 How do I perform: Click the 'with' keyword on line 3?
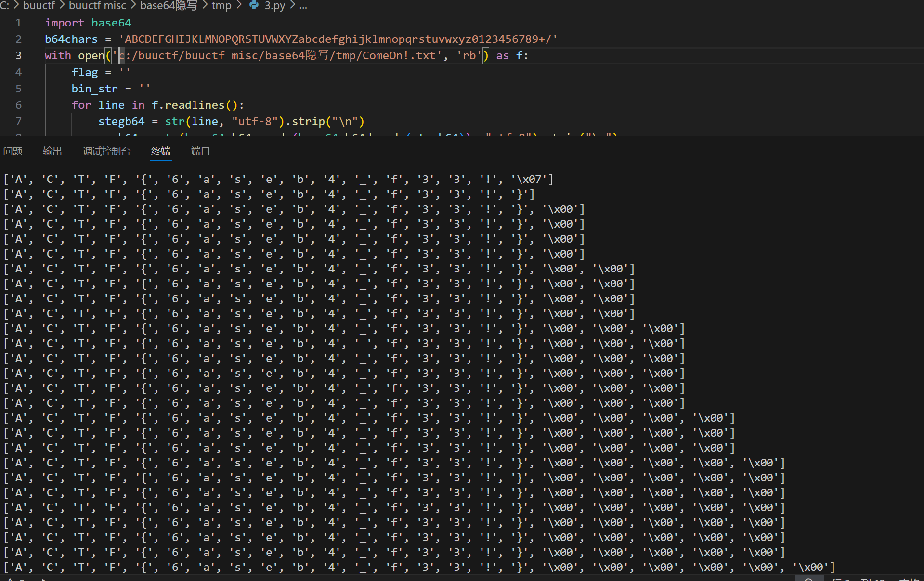pos(58,55)
